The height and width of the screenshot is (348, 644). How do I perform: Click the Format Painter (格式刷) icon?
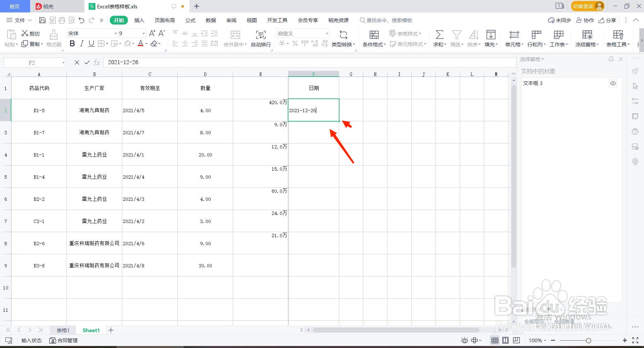[x=54, y=35]
